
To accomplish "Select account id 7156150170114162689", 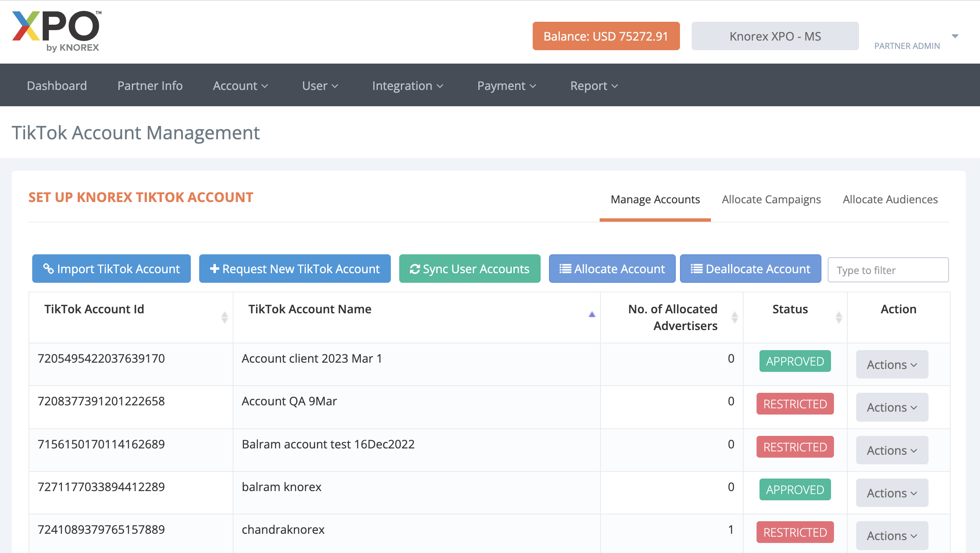I will pyautogui.click(x=101, y=444).
